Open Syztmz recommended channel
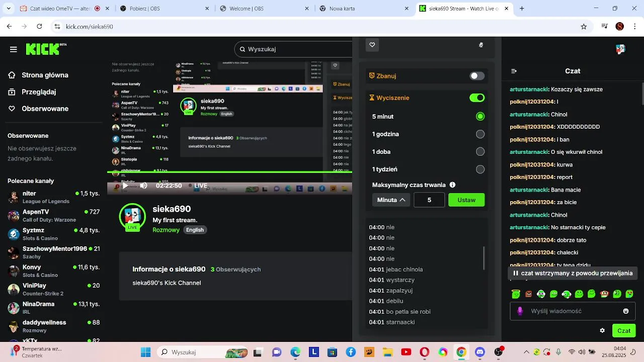Viewport: 644px width, 362px height. 53,234
